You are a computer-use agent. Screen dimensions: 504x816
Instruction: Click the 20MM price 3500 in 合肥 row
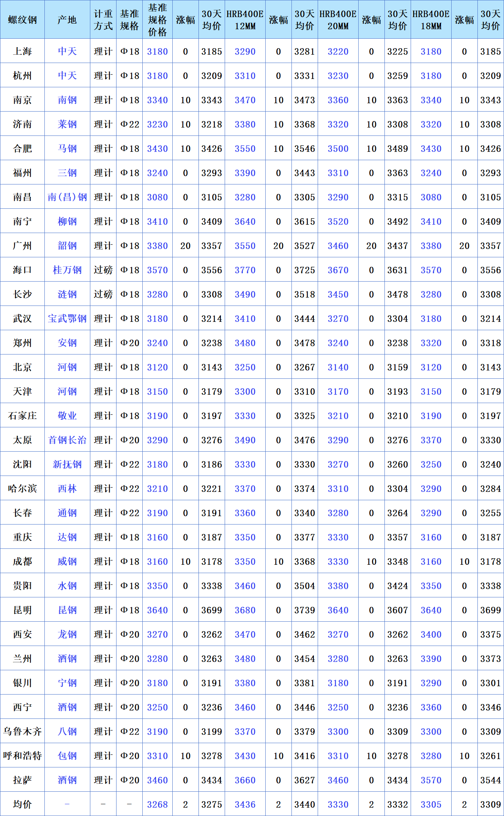(338, 148)
